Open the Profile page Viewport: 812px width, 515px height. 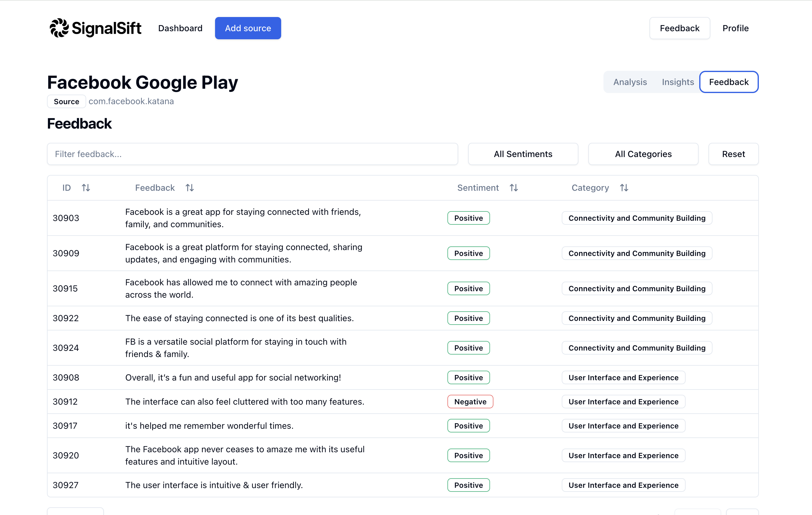pos(735,28)
